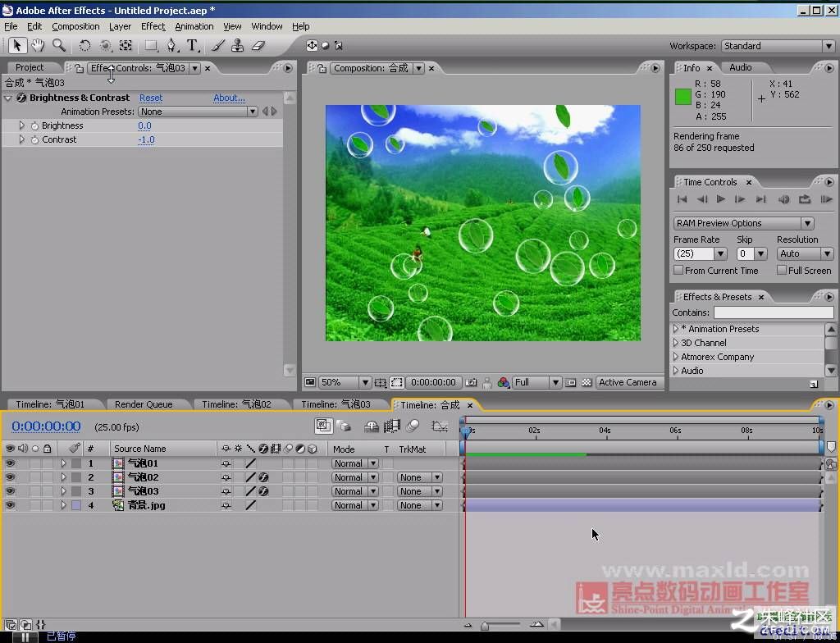Image resolution: width=840 pixels, height=643 pixels.
Task: Select the Hand tool
Action: (x=38, y=46)
